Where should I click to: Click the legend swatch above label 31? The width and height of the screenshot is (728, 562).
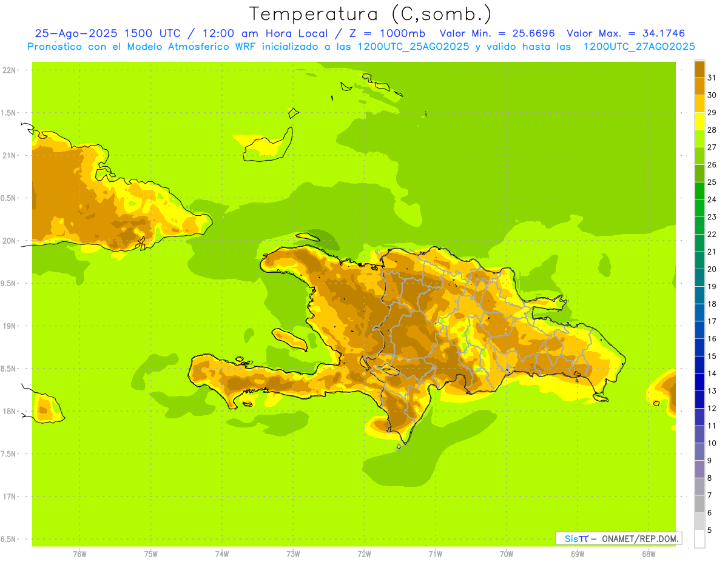point(699,69)
